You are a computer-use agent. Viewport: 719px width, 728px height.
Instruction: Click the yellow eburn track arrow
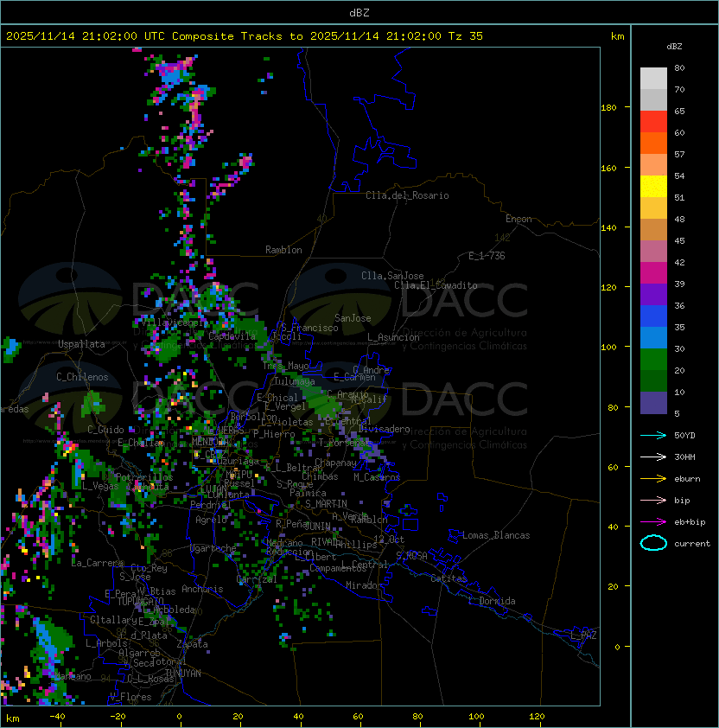tap(653, 479)
